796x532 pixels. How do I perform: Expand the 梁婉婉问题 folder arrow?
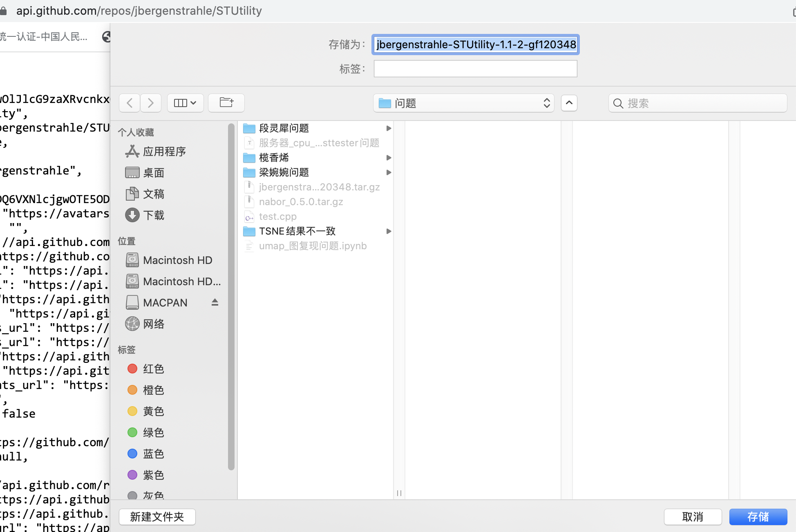tap(389, 172)
